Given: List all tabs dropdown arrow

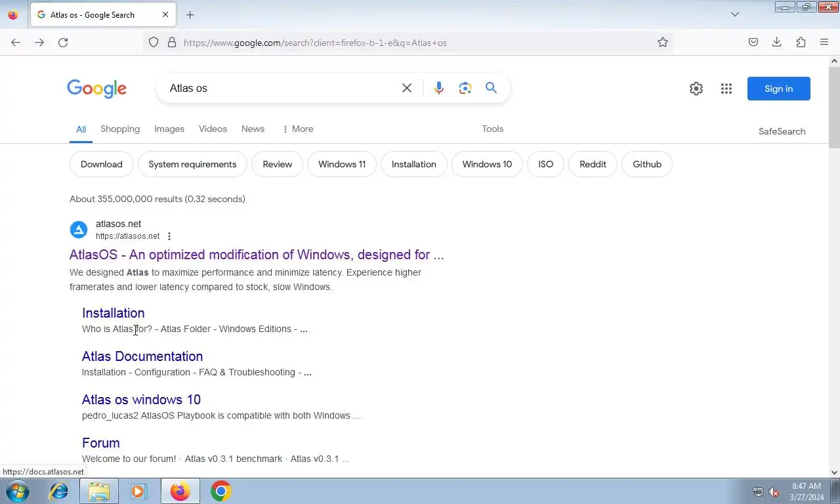Looking at the screenshot, I should [x=735, y=14].
